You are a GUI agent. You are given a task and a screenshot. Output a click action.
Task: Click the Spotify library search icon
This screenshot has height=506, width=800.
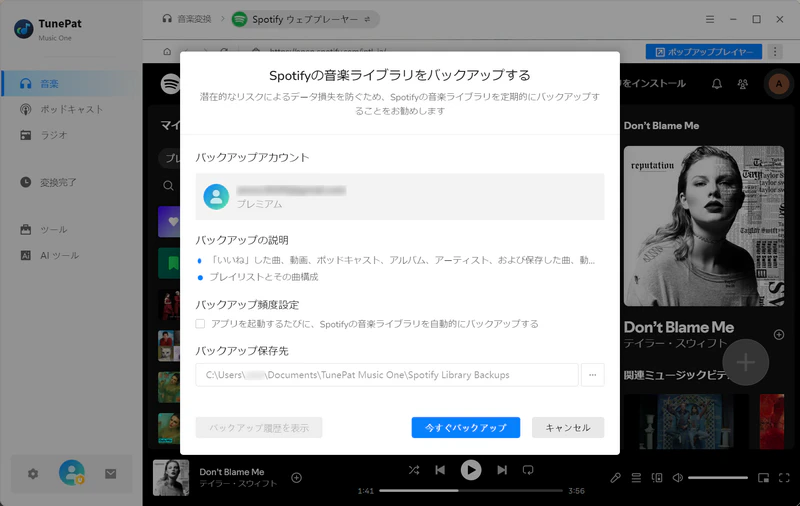(168, 186)
